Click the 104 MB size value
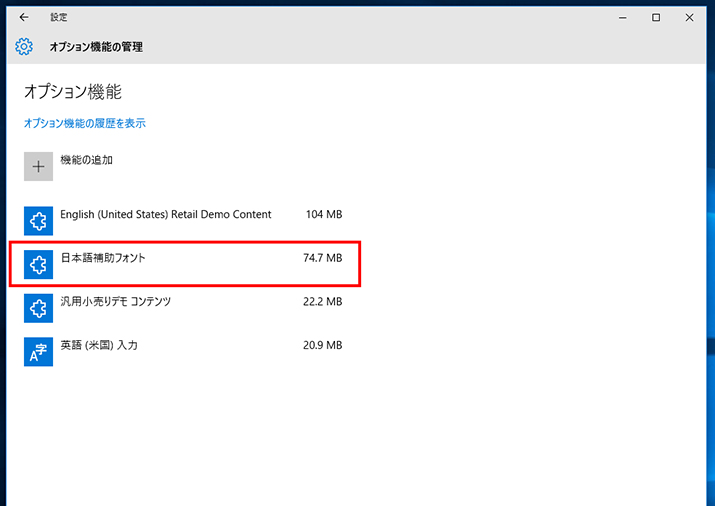This screenshot has width=715, height=506. pos(324,214)
